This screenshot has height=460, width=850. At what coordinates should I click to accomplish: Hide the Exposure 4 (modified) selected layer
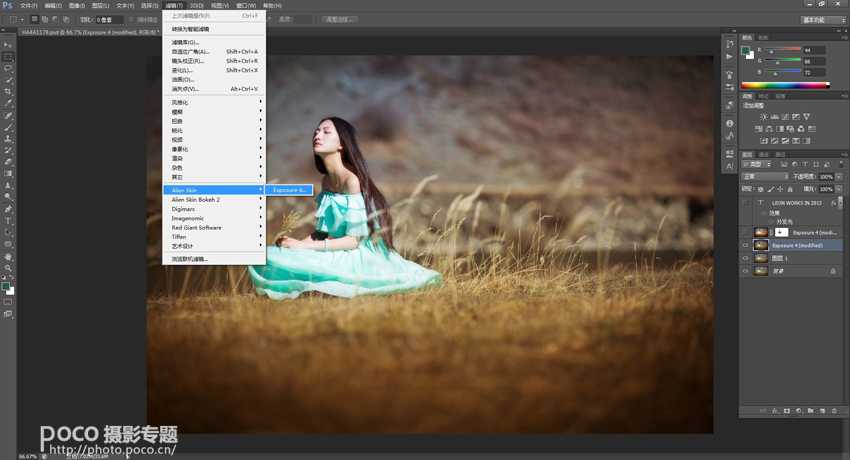[745, 245]
